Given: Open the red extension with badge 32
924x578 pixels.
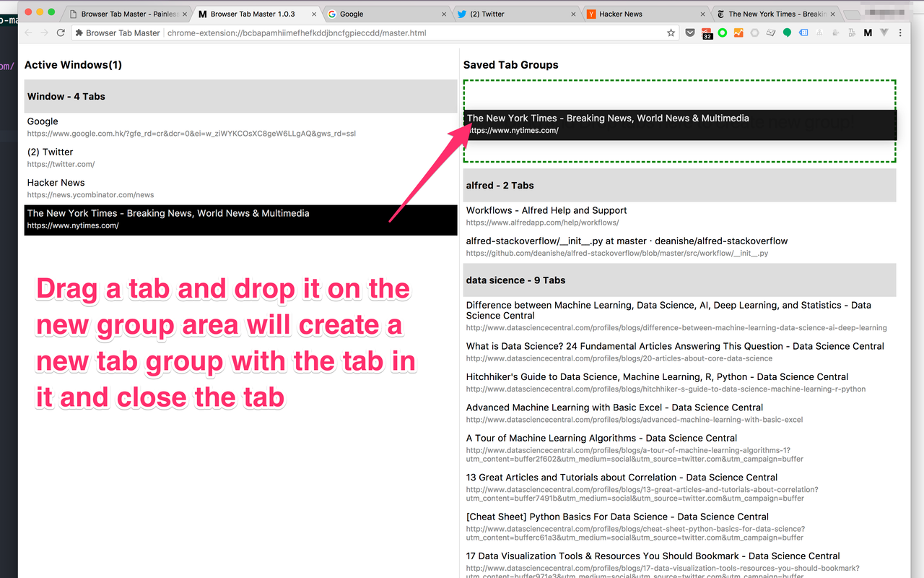Looking at the screenshot, I should [x=707, y=33].
